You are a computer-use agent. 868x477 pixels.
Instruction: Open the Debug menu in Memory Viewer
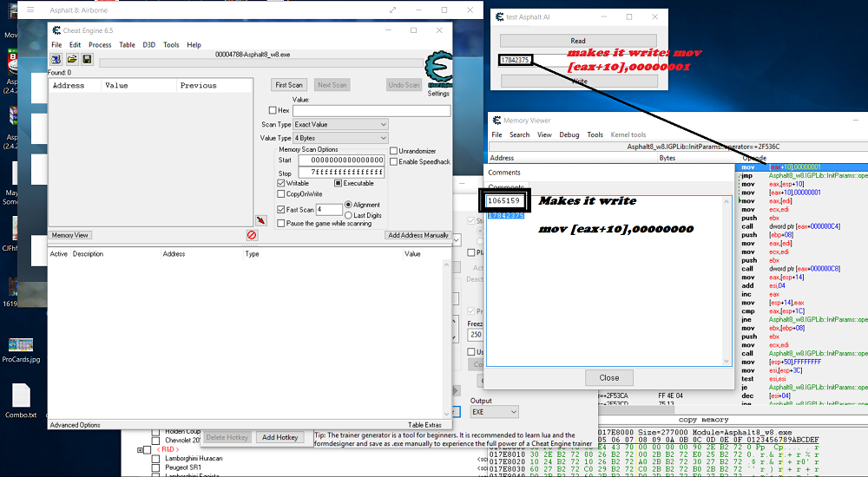[x=569, y=134]
